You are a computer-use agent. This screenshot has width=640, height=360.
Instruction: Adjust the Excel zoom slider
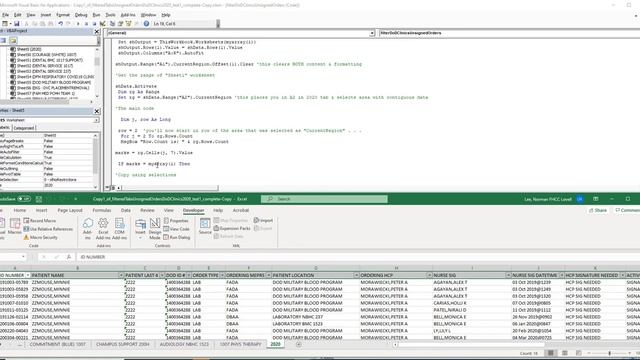coord(609,353)
